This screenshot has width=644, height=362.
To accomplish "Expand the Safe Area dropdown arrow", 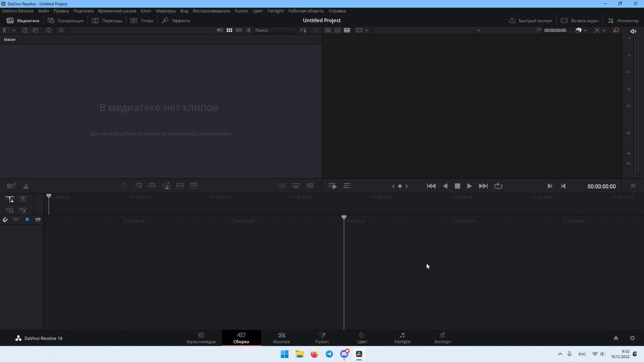I will [367, 30].
